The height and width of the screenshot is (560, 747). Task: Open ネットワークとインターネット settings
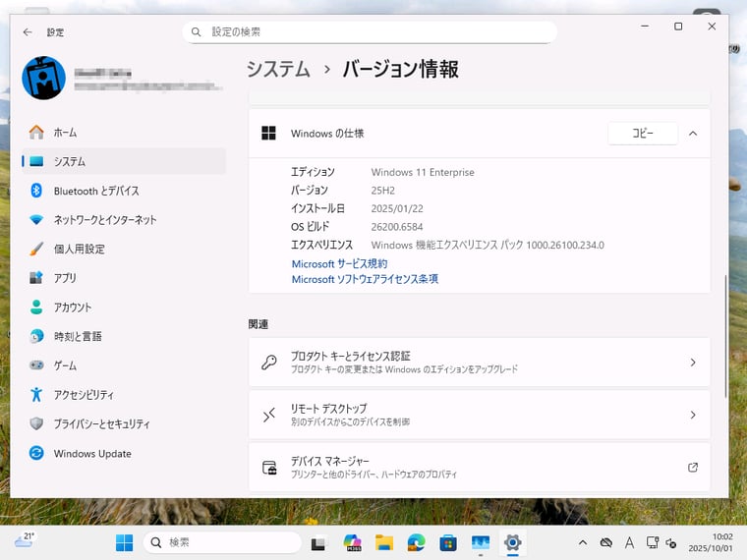tap(104, 220)
